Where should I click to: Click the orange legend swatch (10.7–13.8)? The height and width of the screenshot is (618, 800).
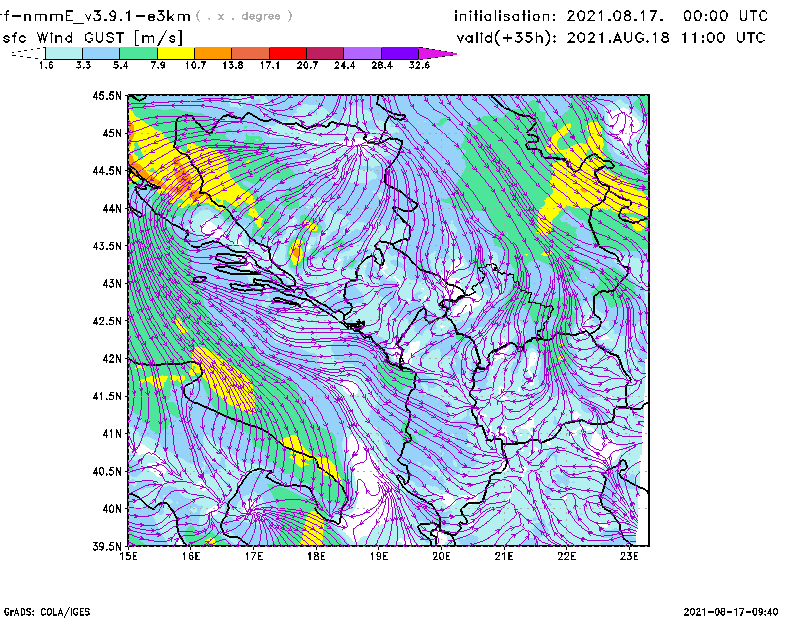pos(213,53)
